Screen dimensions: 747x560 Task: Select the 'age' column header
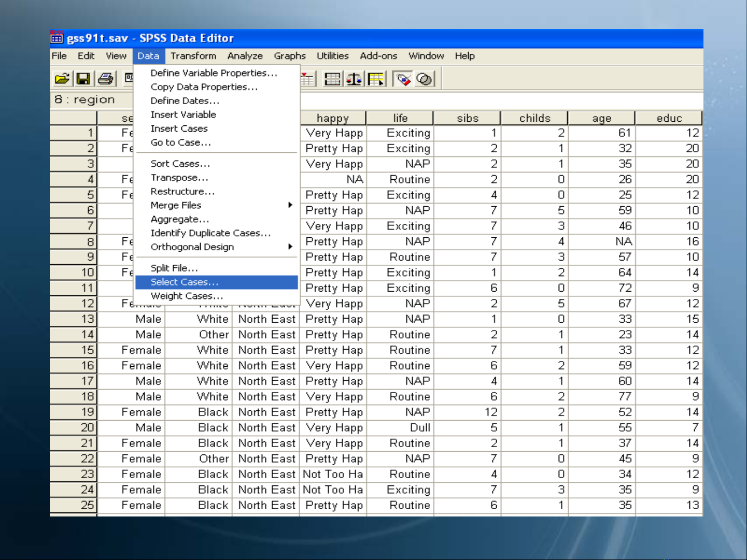click(601, 118)
